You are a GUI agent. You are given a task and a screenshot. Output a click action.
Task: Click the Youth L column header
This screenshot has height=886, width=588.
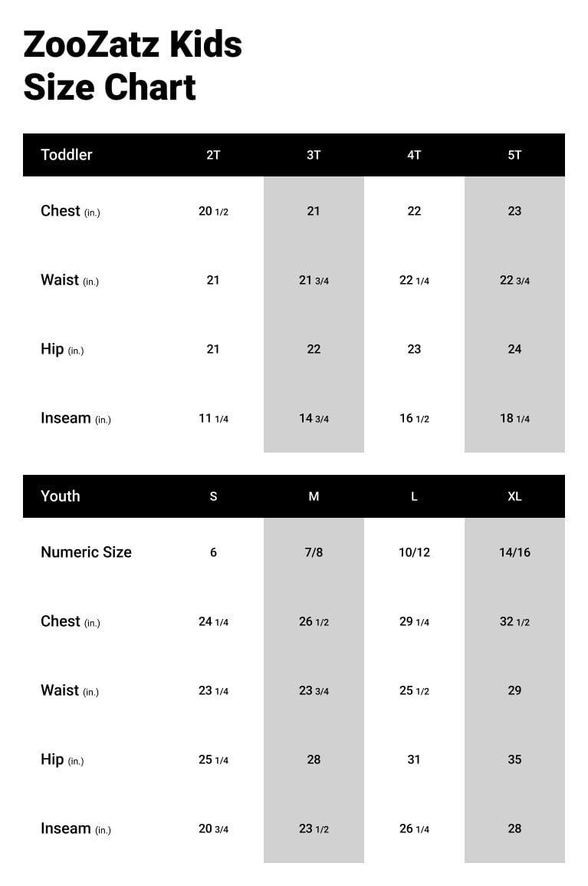pyautogui.click(x=414, y=496)
